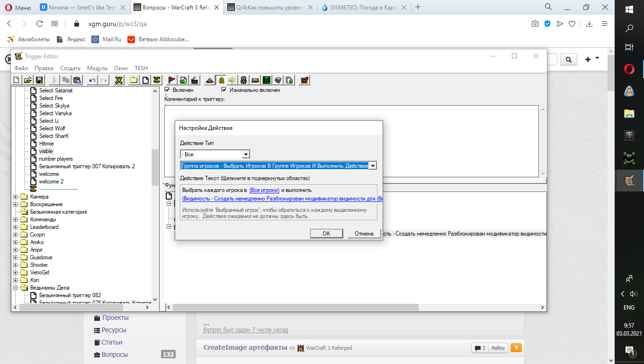644x364 pixels.
Task: Click the Cut scissors toolbar icon
Action: point(54,80)
